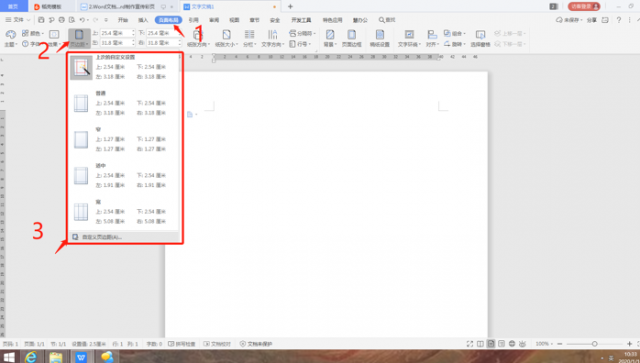Open the breaks (分隔符) dropdown

click(x=302, y=33)
